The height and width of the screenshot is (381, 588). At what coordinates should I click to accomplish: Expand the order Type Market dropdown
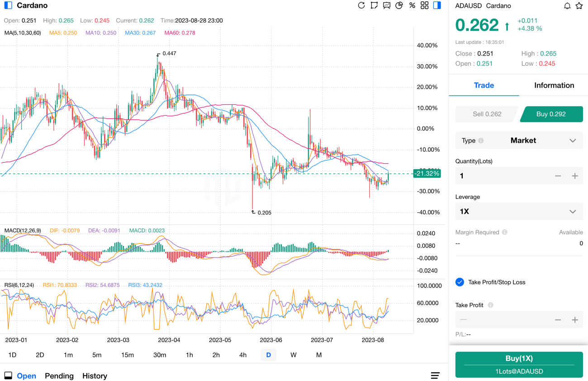click(x=519, y=141)
